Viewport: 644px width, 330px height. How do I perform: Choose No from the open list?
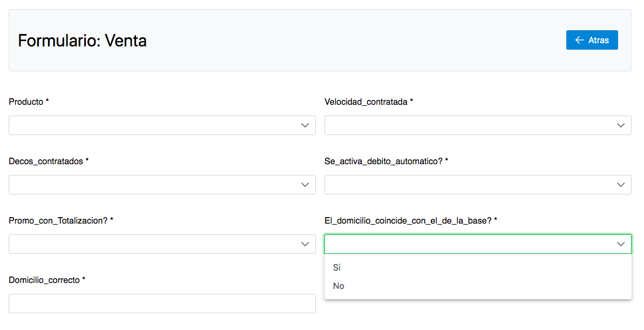click(x=339, y=286)
